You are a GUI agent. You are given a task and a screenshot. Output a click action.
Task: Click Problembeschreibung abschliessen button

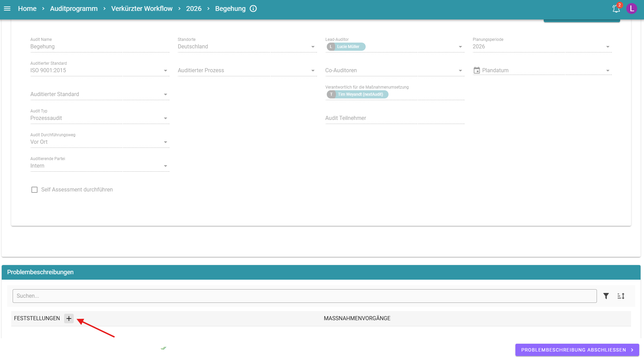577,350
